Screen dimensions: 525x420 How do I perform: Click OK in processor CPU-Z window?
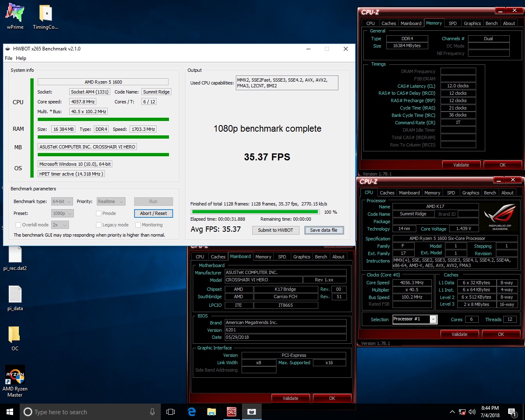(501, 334)
